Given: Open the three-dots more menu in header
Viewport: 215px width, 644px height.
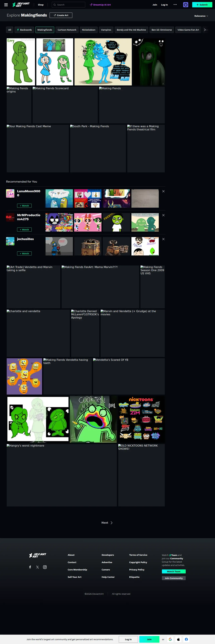Looking at the screenshot, I should pos(175,5).
